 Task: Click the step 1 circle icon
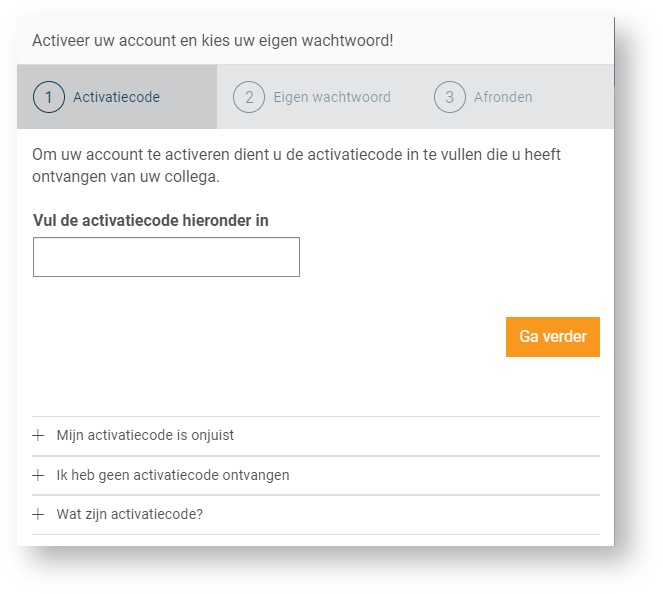point(49,97)
